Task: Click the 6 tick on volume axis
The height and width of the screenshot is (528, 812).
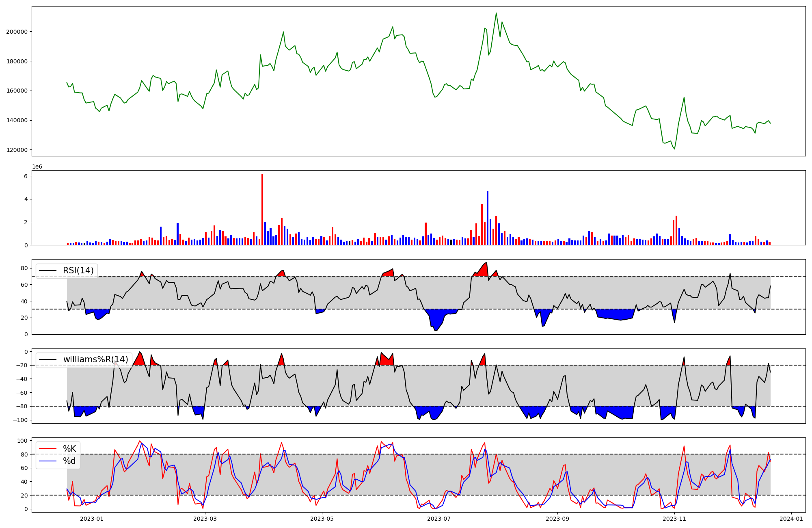Action: click(x=26, y=176)
